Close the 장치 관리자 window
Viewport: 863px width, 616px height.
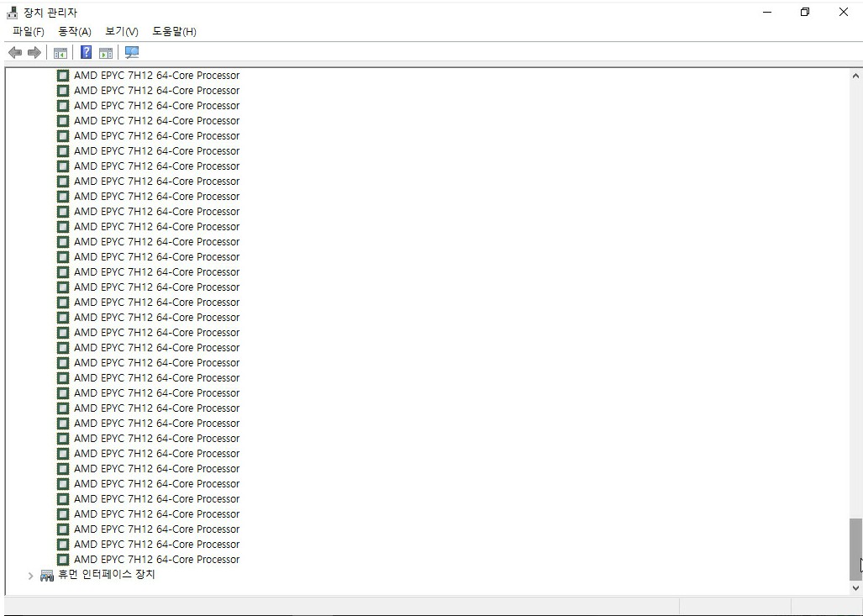pos(843,12)
